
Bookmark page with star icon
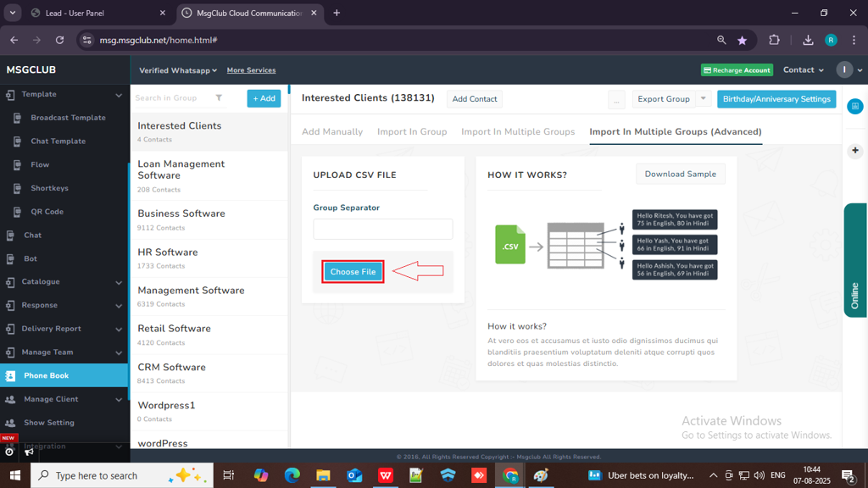coord(743,41)
